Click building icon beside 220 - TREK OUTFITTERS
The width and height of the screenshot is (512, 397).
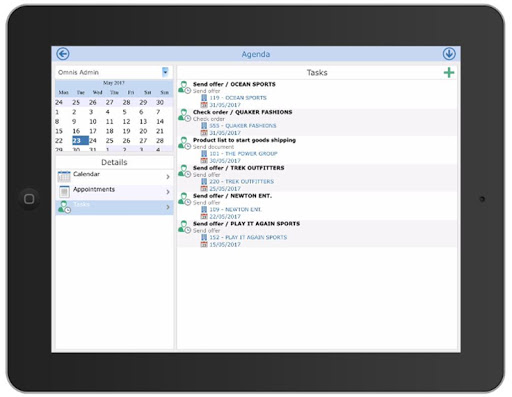[204, 182]
